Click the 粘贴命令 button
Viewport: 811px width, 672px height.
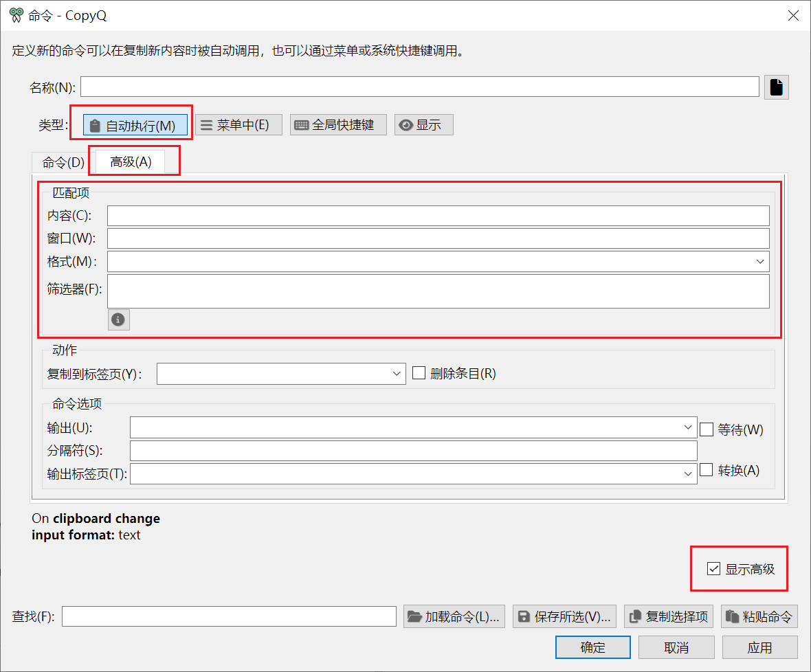[x=759, y=616]
